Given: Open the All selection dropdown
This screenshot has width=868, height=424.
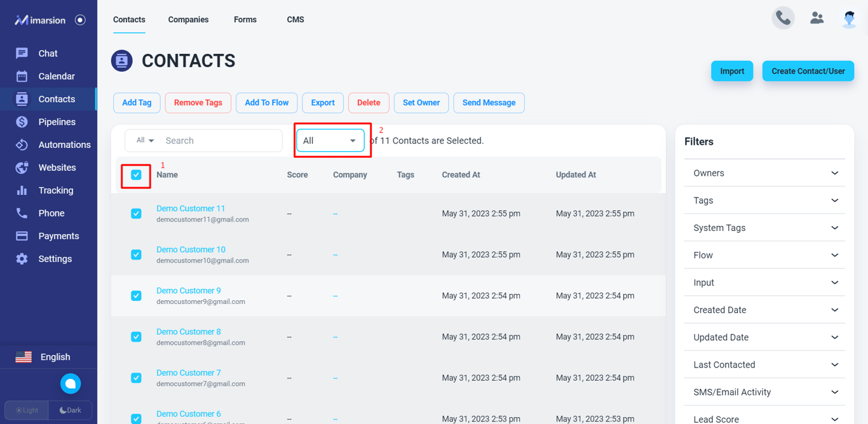Looking at the screenshot, I should point(330,140).
